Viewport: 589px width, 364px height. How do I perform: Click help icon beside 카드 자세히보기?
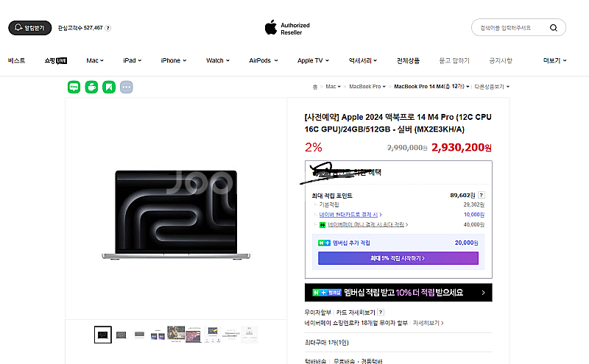(x=381, y=313)
